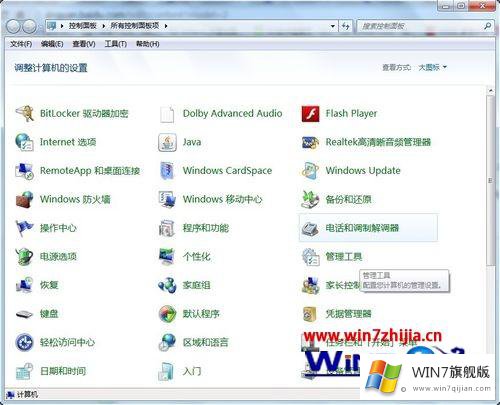Open the 操作中心 flag icon
Viewport: 500px width, 405px height.
pos(24,228)
